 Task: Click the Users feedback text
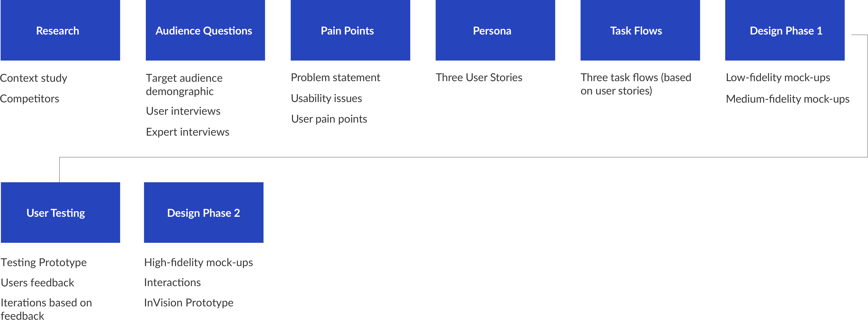coord(37,283)
